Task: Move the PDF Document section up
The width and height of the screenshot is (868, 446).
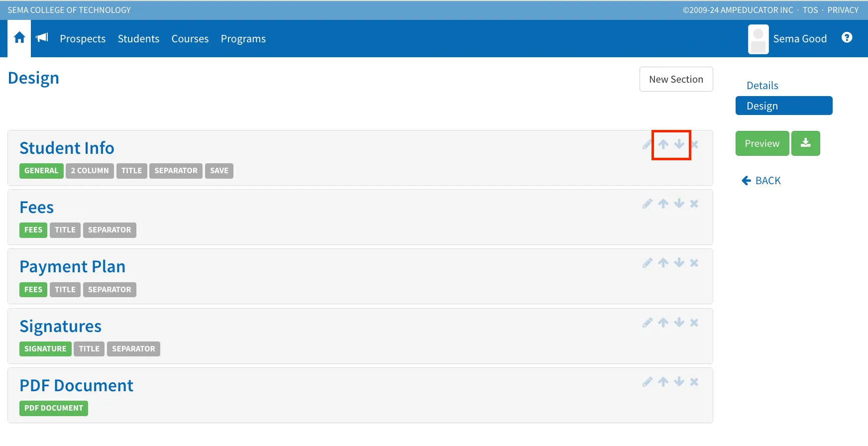Action: pos(663,382)
